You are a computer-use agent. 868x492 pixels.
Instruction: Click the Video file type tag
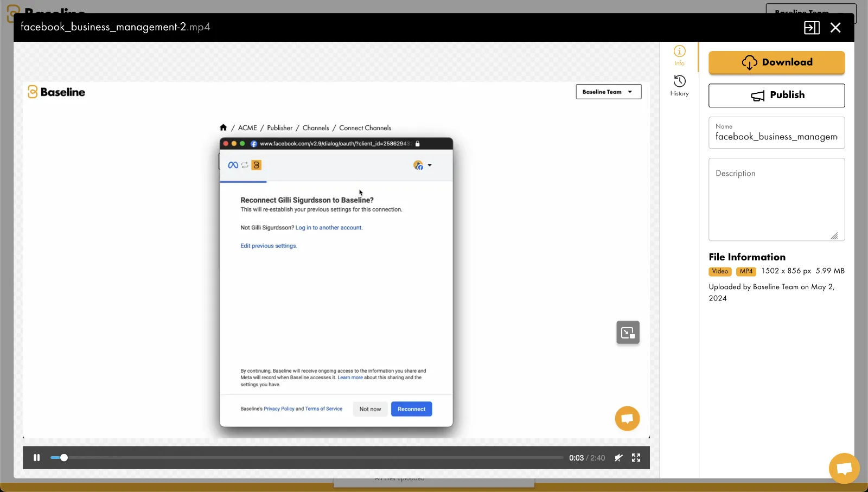click(720, 271)
